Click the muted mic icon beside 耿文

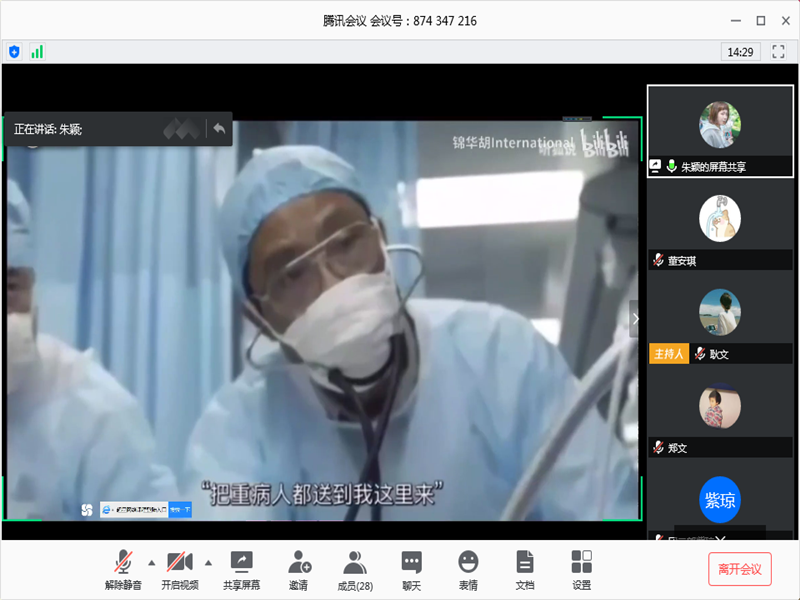pyautogui.click(x=700, y=354)
